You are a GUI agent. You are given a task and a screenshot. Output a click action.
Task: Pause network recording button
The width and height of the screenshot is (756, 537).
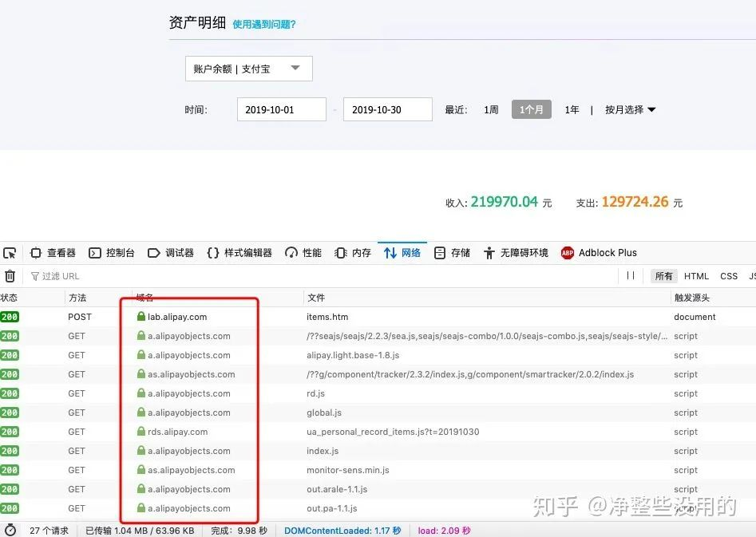[630, 276]
